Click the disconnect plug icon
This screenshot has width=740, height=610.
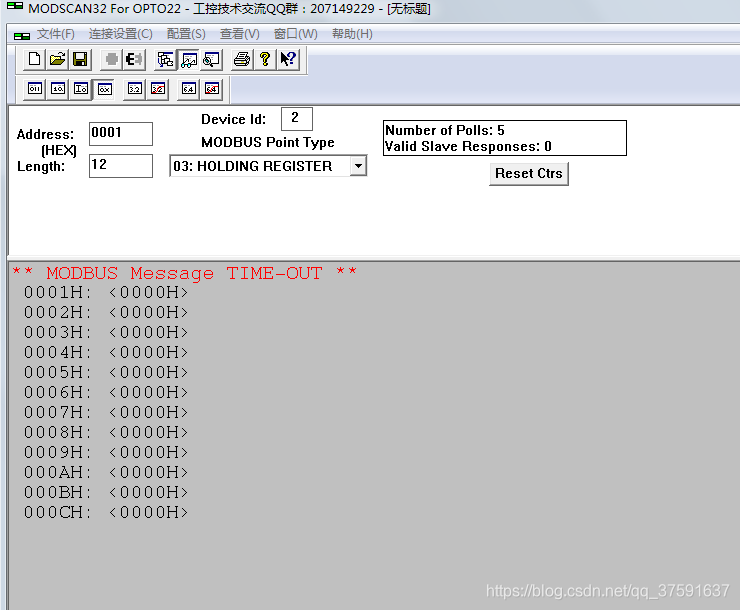[x=135, y=59]
